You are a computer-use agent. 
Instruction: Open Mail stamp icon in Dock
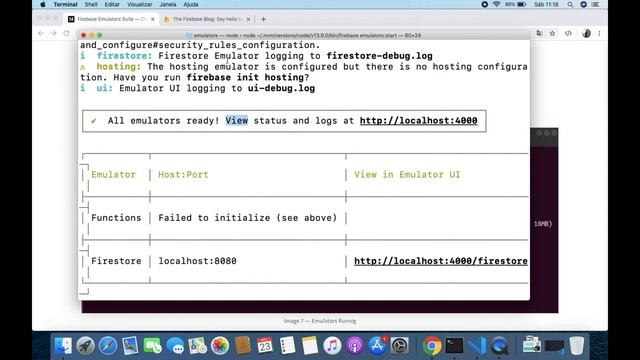coord(130,346)
